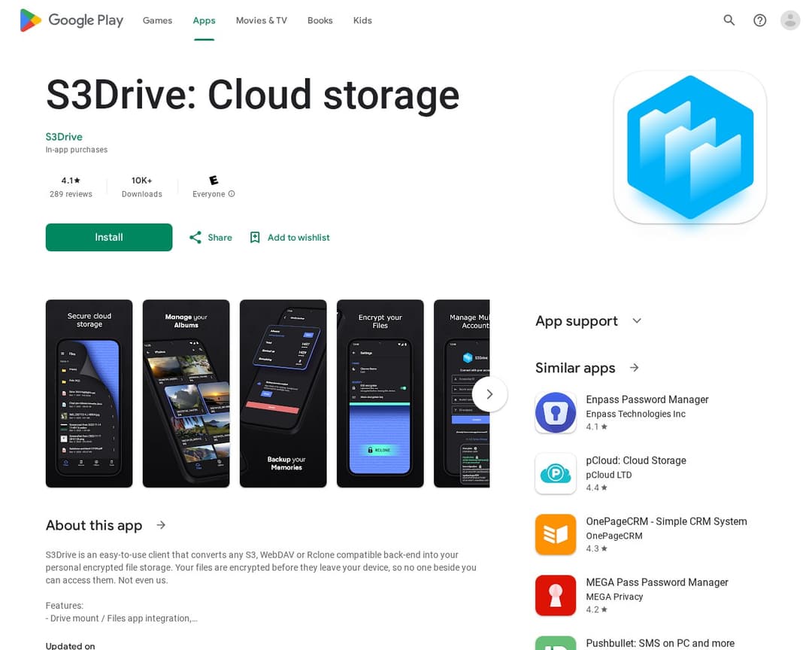
Task: Open MEGA Pass Password Manager title
Action: point(656,582)
